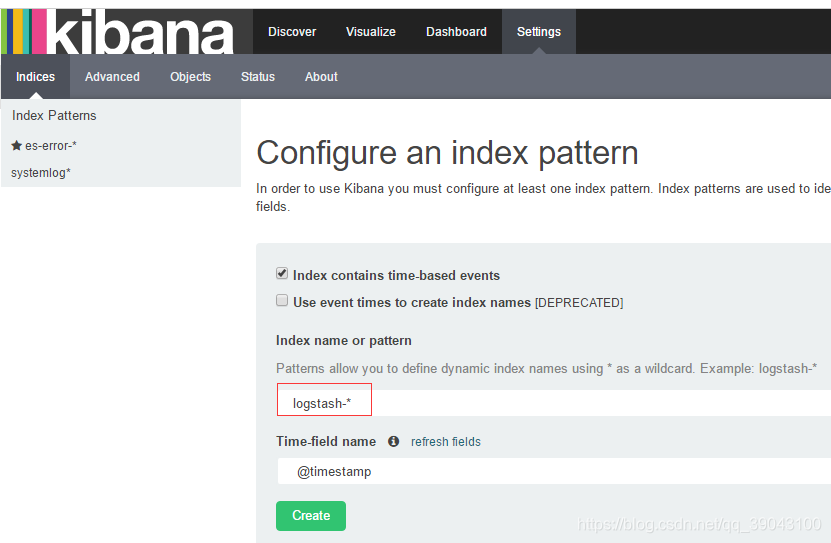This screenshot has height=543, width=831.
Task: Click the Index Patterns heading
Action: (x=54, y=115)
